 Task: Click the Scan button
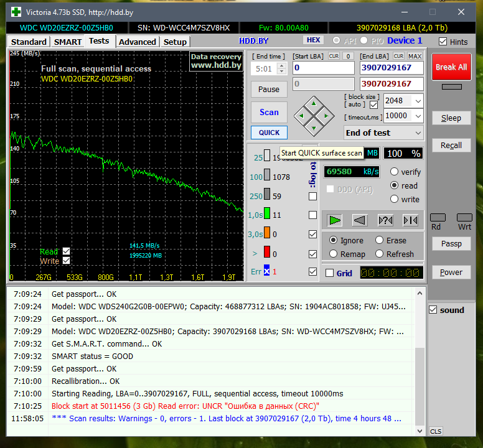269,112
